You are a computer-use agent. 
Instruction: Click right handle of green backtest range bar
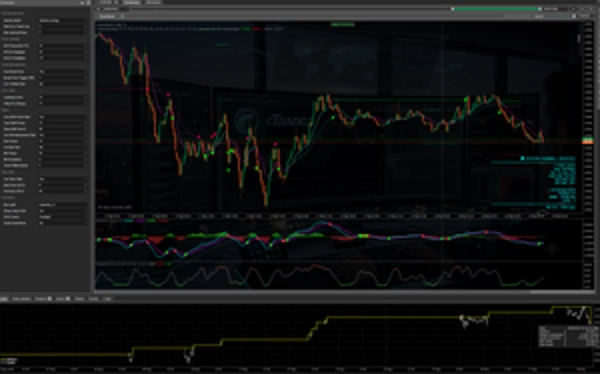(540, 9)
